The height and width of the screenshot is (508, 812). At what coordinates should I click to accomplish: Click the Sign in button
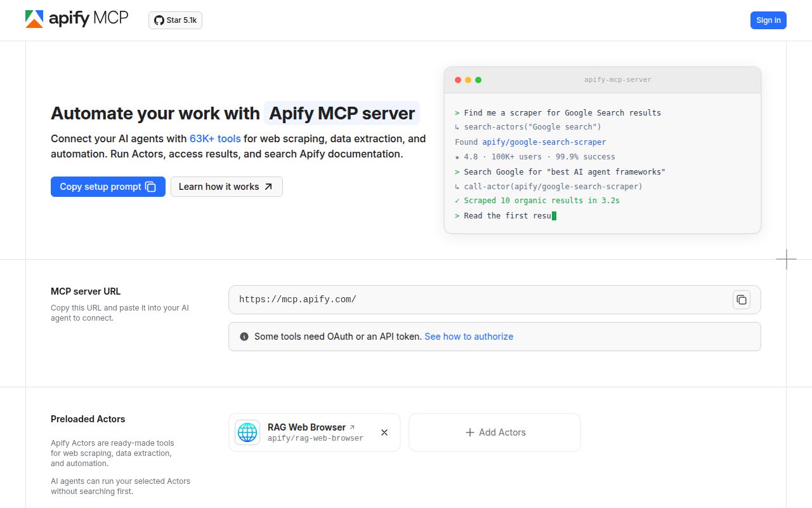pos(768,20)
